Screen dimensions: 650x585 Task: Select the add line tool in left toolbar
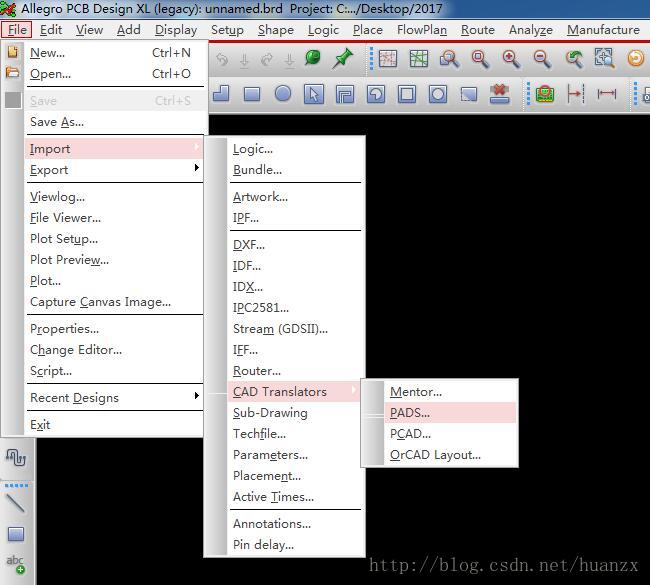(15, 503)
